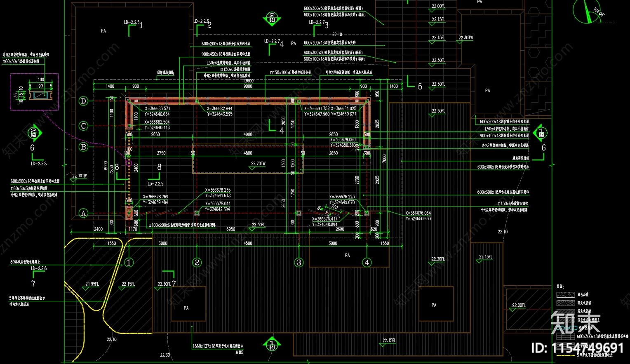
Task: Click circled grid axis number 1
Action: pos(129,262)
